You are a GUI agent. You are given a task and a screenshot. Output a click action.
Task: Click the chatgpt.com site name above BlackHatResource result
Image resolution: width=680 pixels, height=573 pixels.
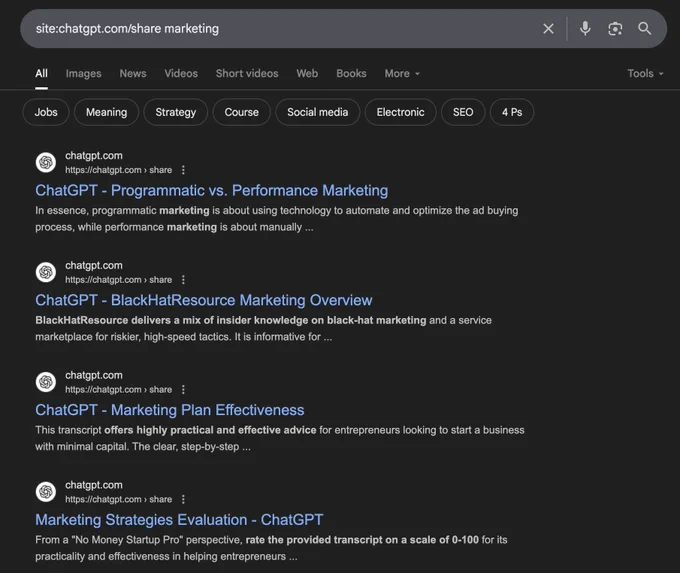click(x=94, y=265)
